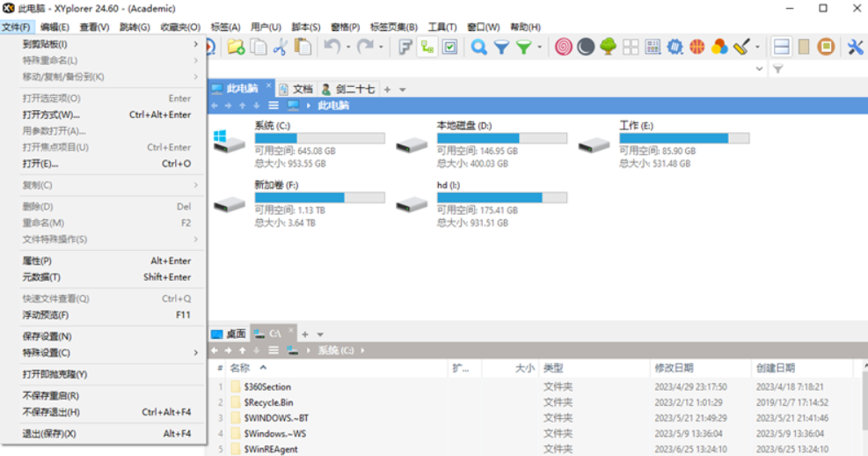The height and width of the screenshot is (456, 868).
Task: Switch to the 桌面 tab in bottom pane
Action: [x=230, y=335]
